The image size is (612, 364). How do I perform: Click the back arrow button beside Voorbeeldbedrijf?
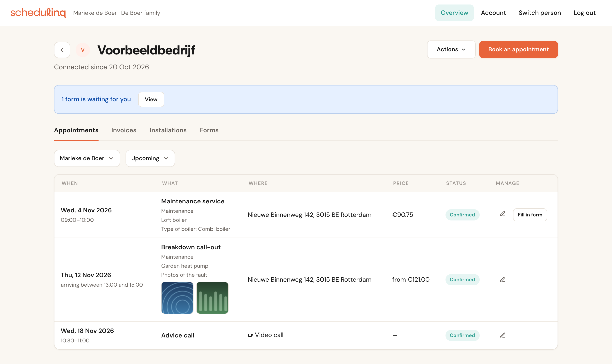click(62, 50)
